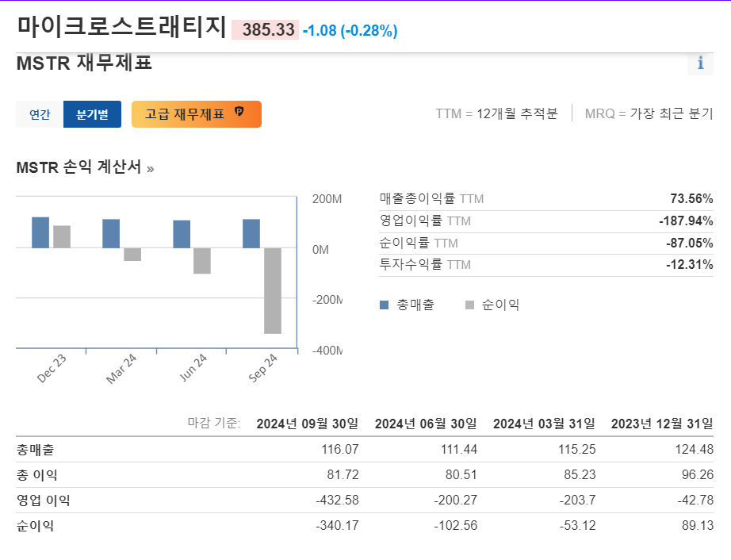Click the 2024년 09월 30일 column header
731x560 pixels.
point(307,424)
